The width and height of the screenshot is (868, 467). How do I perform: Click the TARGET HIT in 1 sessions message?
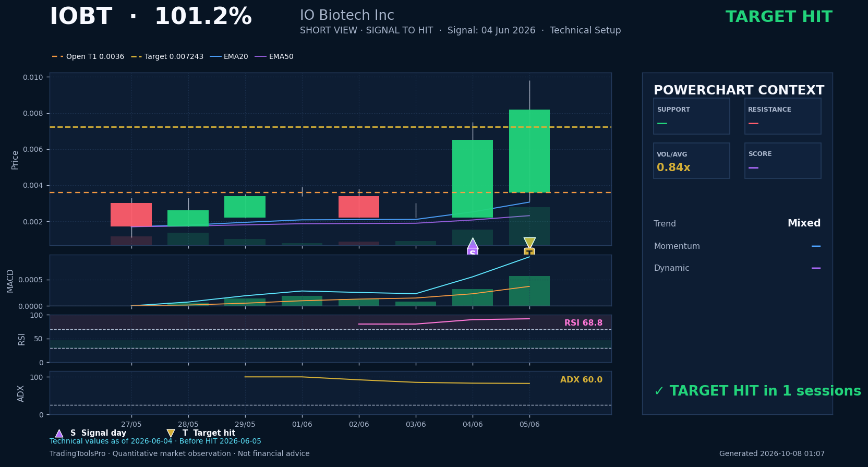point(757,391)
